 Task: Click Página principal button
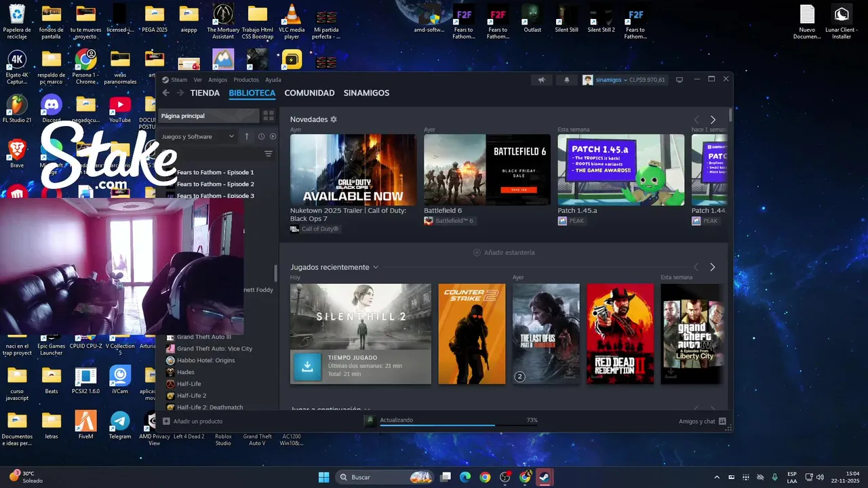(208, 116)
